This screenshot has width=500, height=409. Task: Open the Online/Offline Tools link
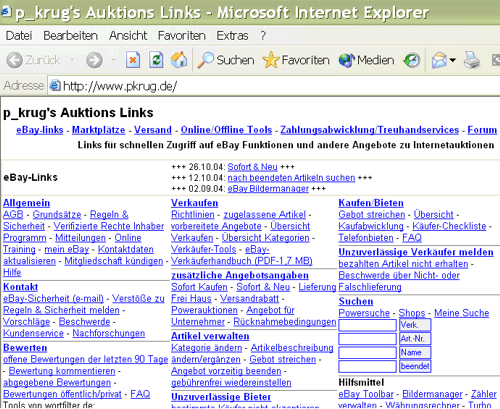coord(226,130)
